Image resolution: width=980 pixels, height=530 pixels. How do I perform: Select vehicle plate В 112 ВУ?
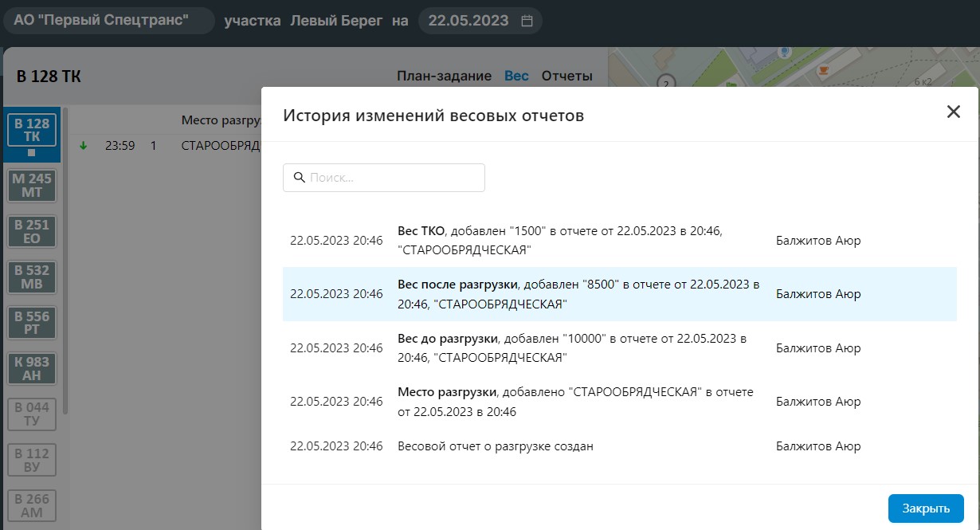point(32,460)
